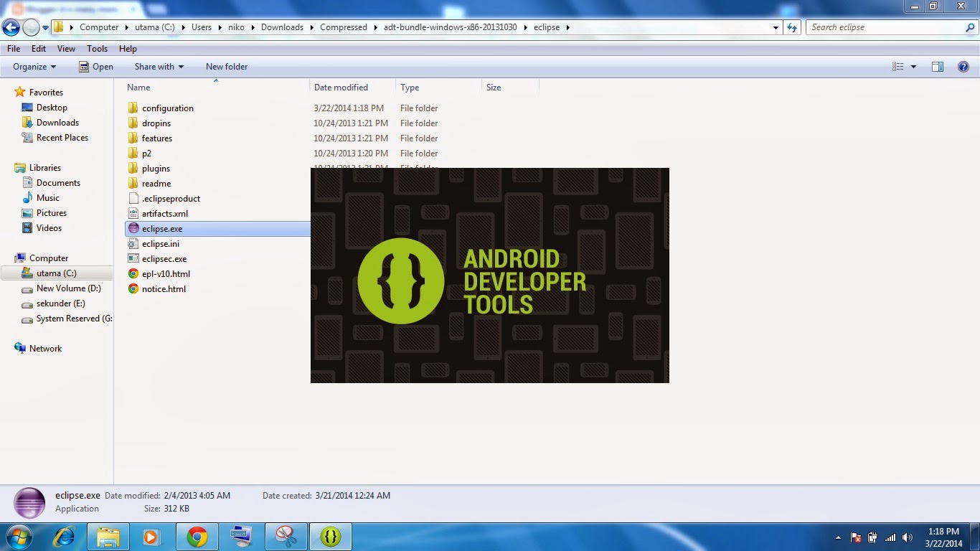This screenshot has width=980, height=551.
Task: Click the refresh button beside address bar
Action: [x=792, y=27]
